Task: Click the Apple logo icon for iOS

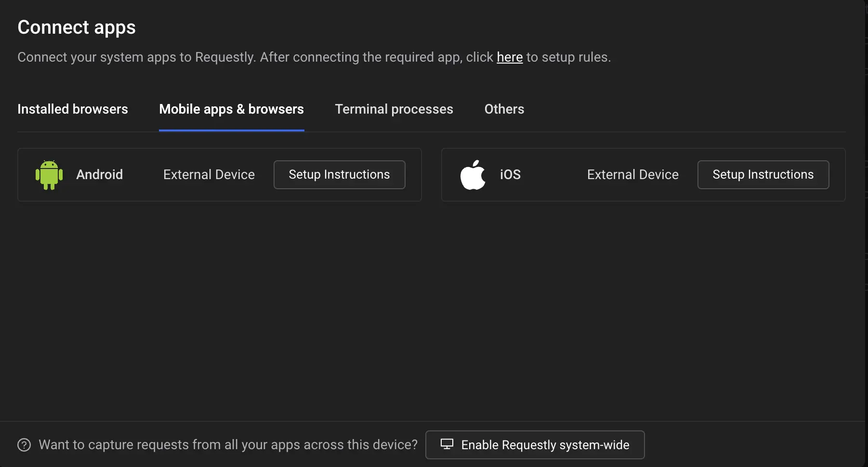Action: click(473, 175)
